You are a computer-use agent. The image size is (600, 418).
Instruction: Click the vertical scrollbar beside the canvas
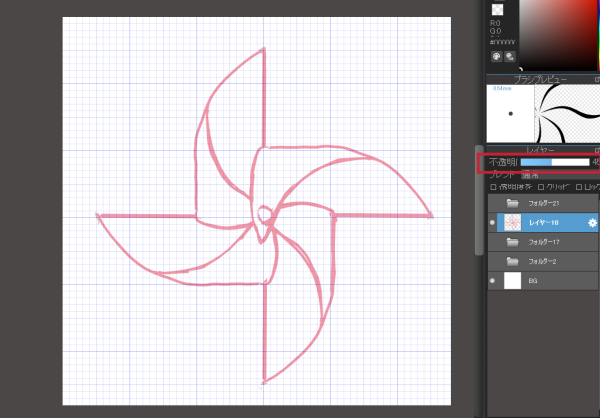(479, 200)
